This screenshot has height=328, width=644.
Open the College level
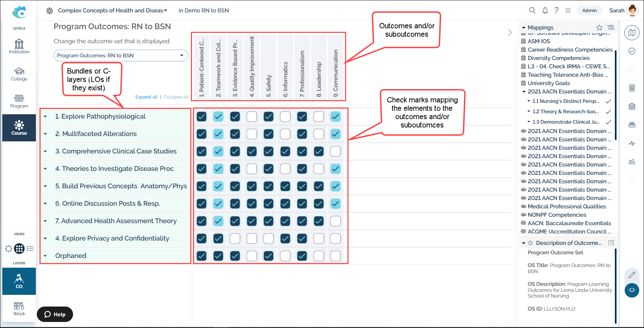[19, 74]
